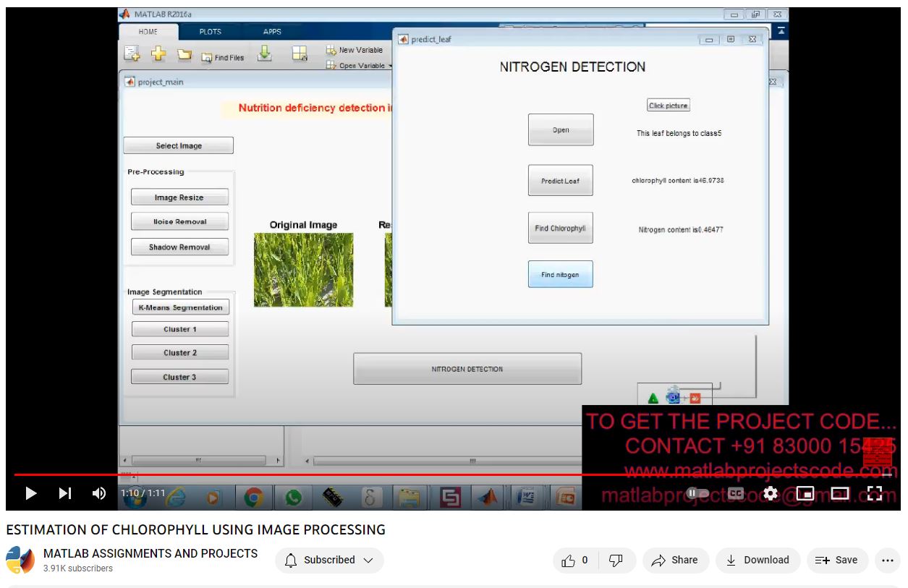The height and width of the screenshot is (588, 908).
Task: Click the channel avatar image
Action: tap(20, 561)
